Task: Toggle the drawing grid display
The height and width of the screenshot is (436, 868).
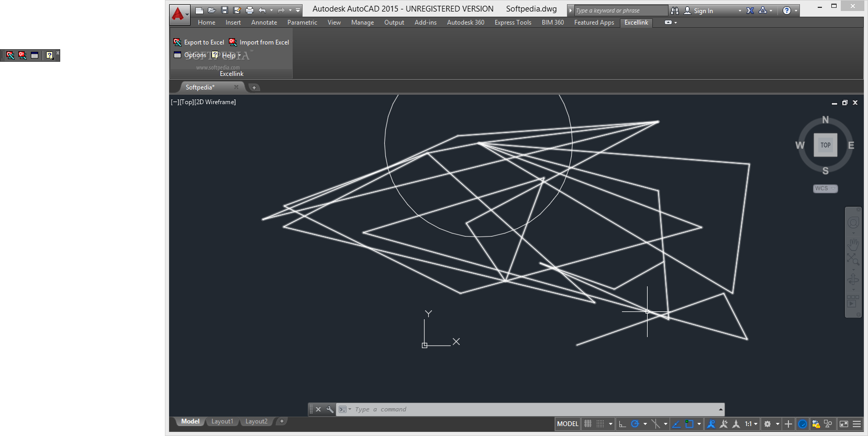Action: [588, 424]
